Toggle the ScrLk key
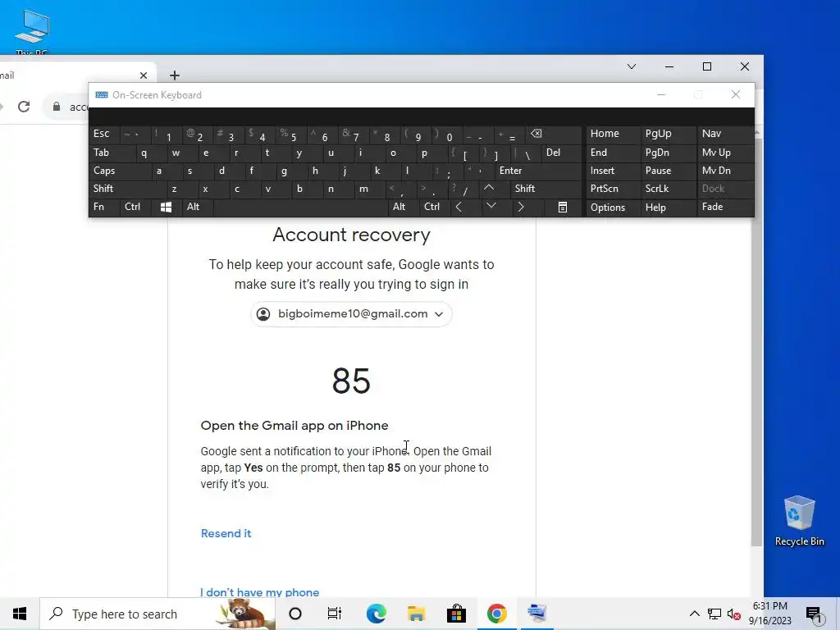Viewport: 840px width, 630px height. coord(669,189)
